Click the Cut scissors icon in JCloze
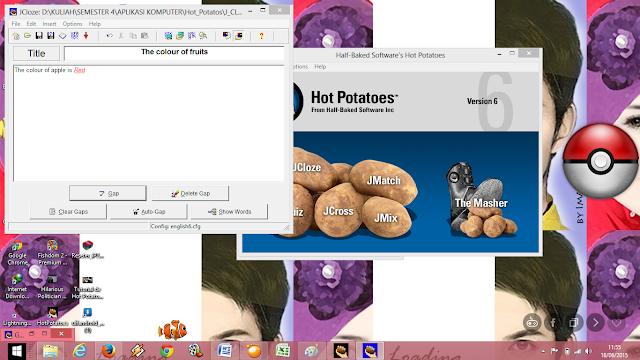Screen dimensions: 640x360 (121, 36)
